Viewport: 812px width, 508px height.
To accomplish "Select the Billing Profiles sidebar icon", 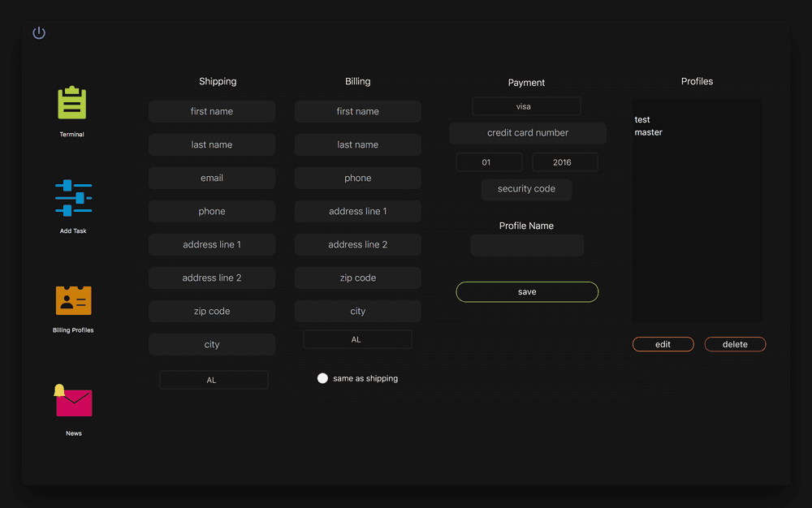I will tap(72, 299).
